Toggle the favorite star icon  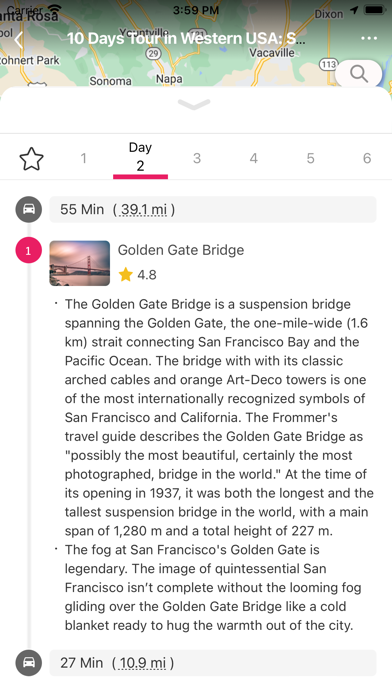point(32,158)
